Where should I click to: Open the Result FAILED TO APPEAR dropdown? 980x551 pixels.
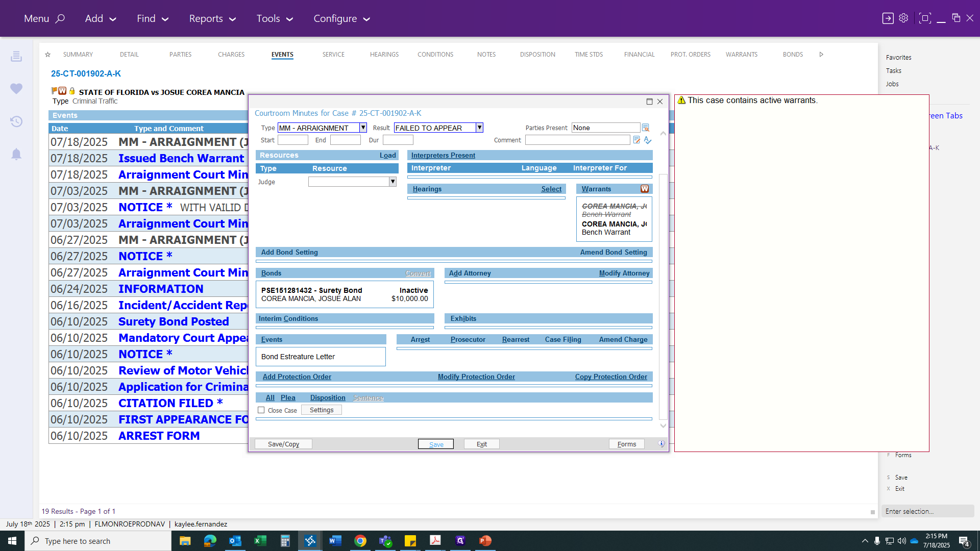(x=479, y=128)
